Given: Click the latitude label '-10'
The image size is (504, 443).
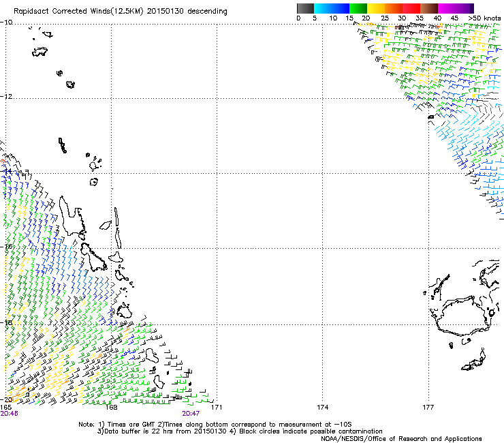Looking at the screenshot, I should coord(6,22).
